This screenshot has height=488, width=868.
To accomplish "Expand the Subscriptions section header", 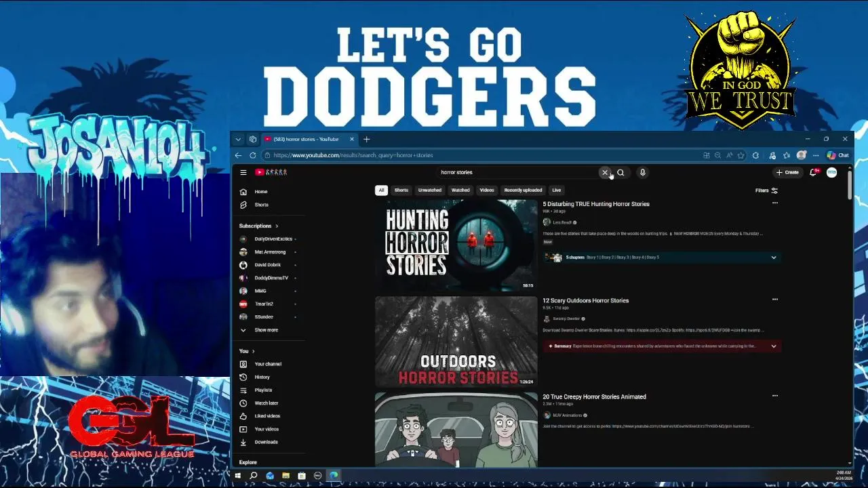I will point(258,226).
